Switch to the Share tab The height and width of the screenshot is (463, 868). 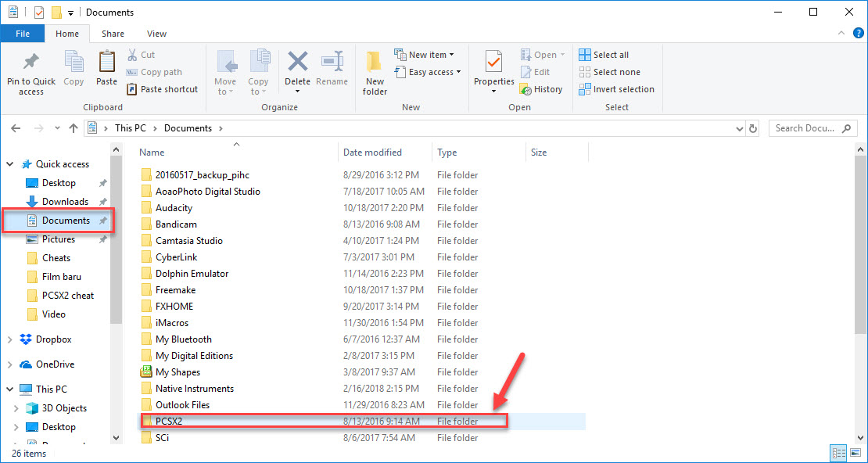point(113,34)
